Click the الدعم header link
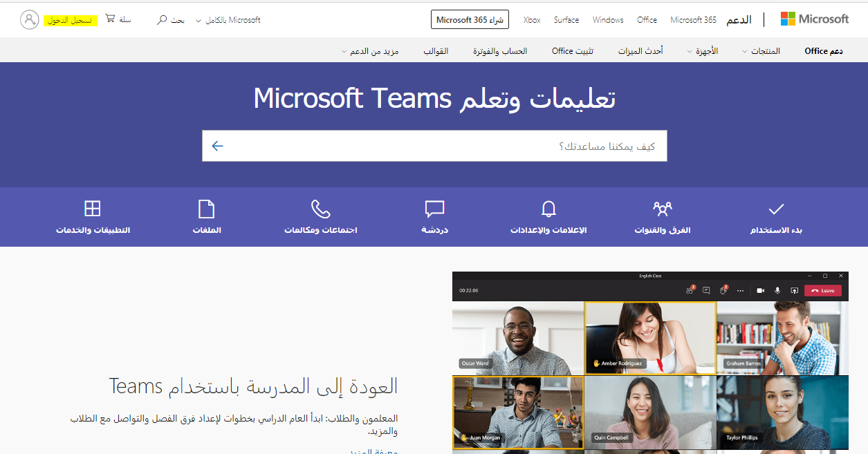Screen dimensions: 868x454 coord(739,20)
